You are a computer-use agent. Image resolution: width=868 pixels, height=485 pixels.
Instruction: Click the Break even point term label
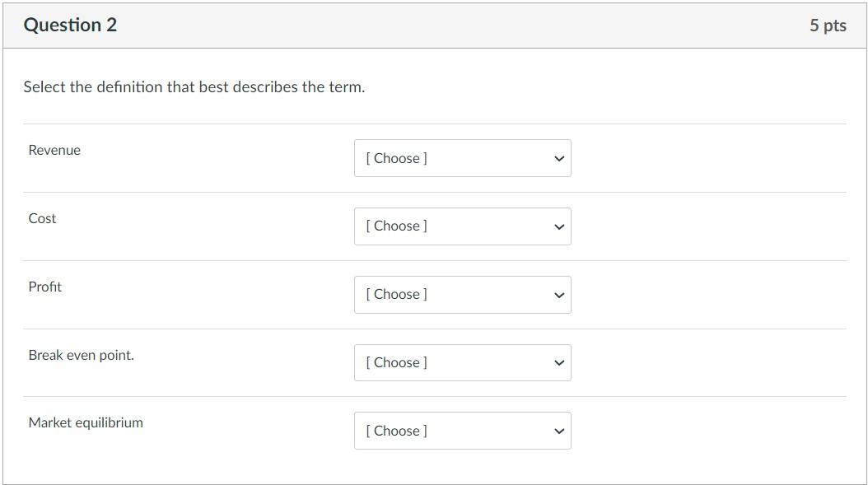(x=81, y=355)
